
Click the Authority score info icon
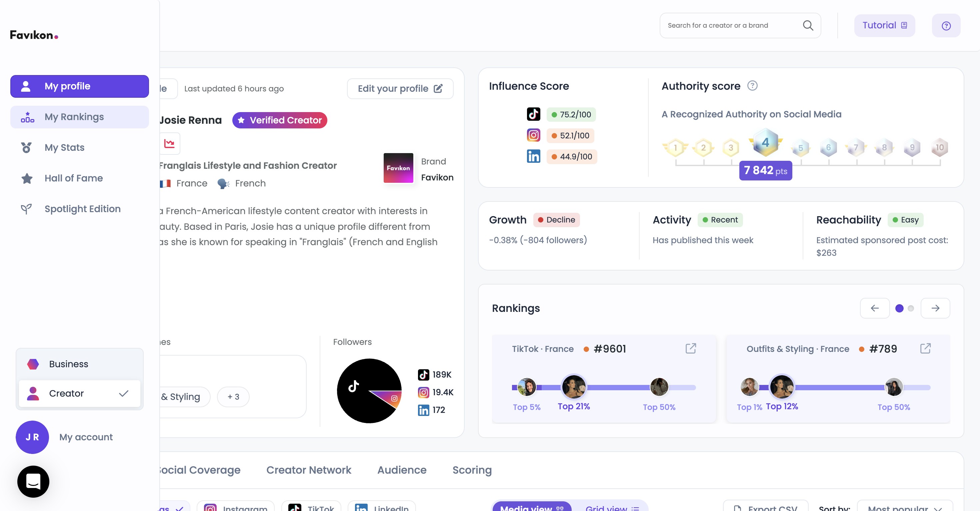pyautogui.click(x=752, y=86)
